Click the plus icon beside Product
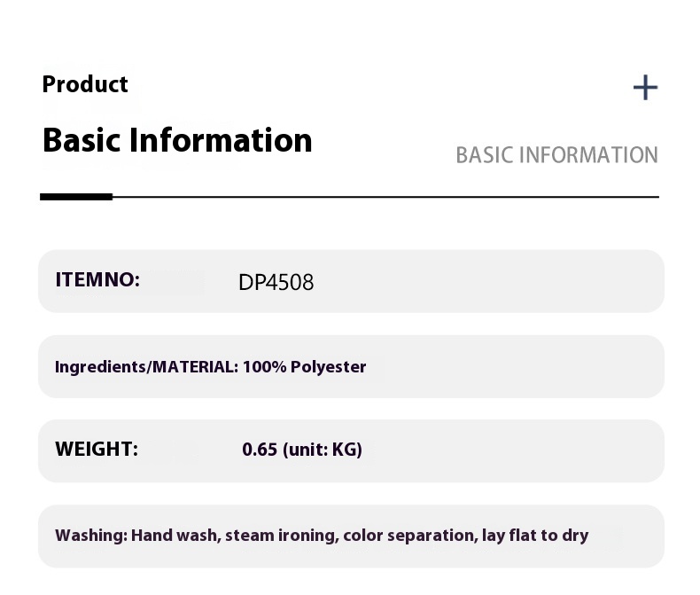This screenshot has width=700, height=595. [645, 88]
